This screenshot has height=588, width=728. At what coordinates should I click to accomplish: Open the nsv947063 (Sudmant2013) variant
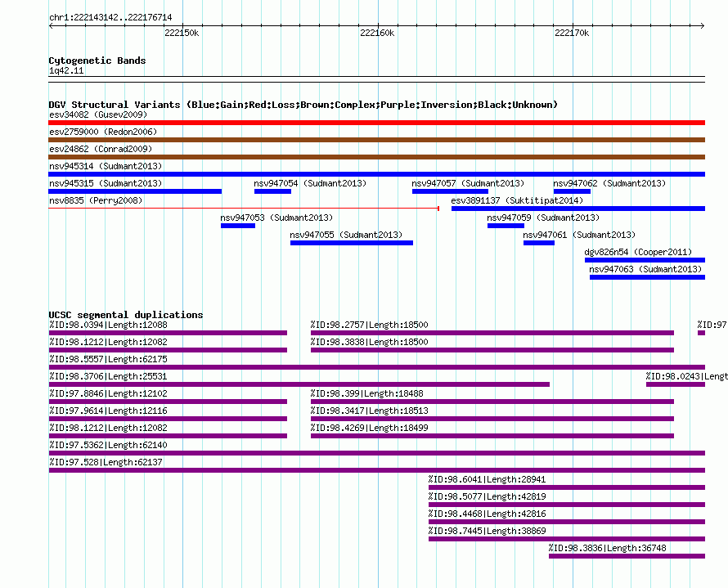[x=647, y=277]
